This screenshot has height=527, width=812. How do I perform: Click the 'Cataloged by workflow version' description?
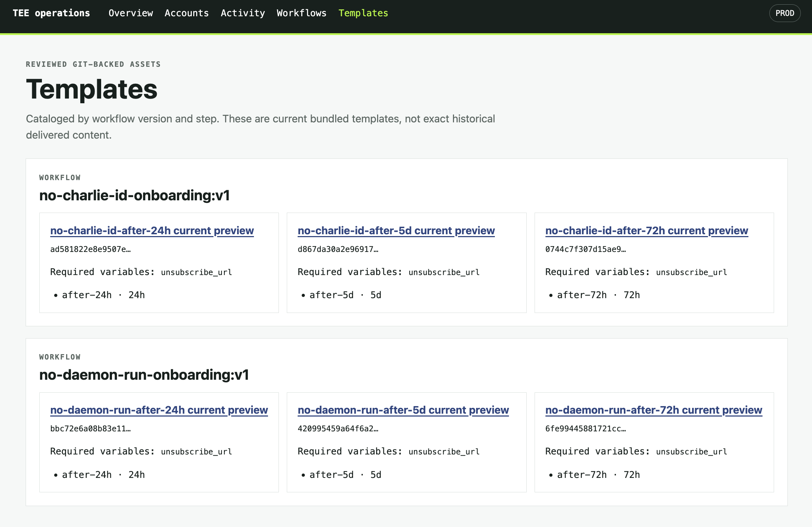click(260, 127)
